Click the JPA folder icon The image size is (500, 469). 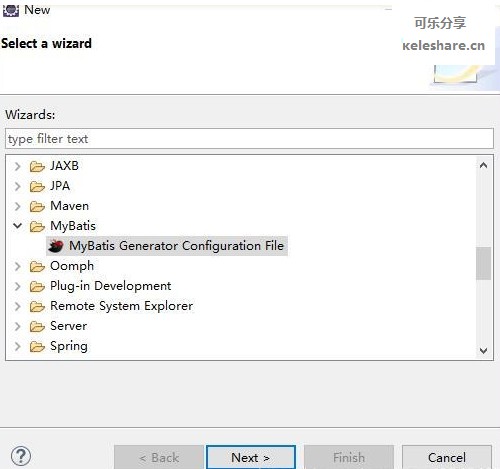pos(37,186)
